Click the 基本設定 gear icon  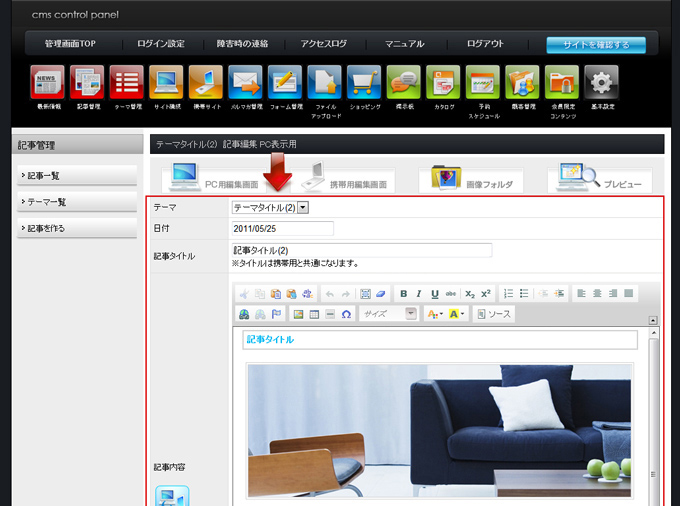click(601, 81)
